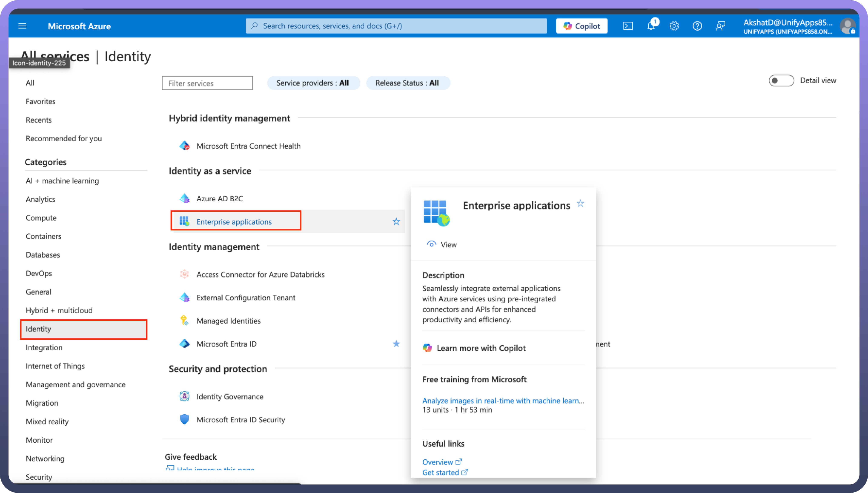Click the Microsoft Entra ID icon
The height and width of the screenshot is (493, 868).
[185, 344]
